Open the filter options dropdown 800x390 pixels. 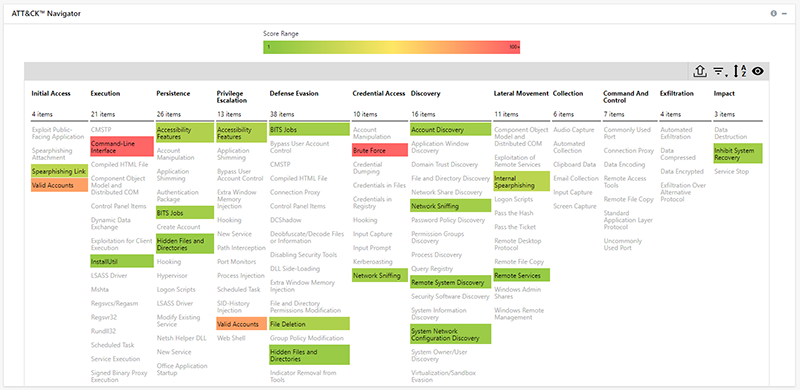tap(720, 72)
